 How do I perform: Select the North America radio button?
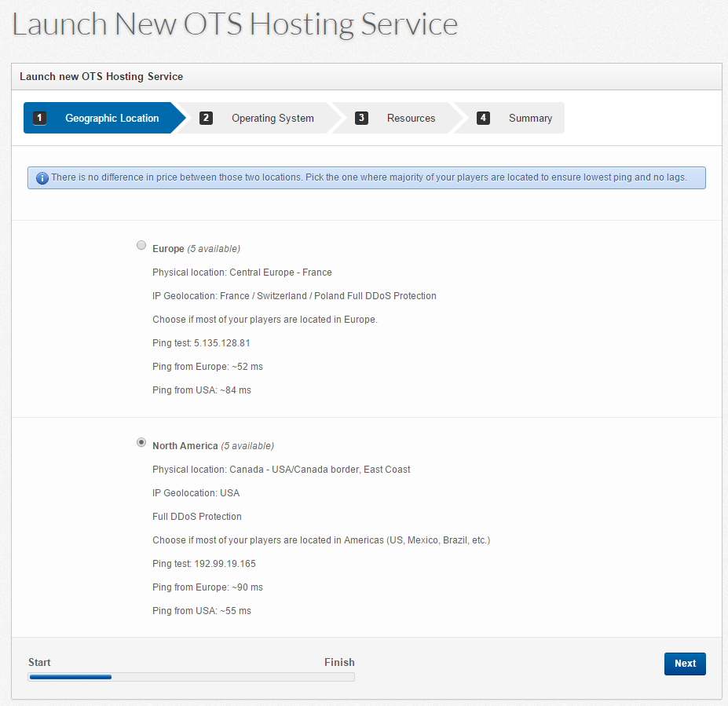[x=141, y=442]
